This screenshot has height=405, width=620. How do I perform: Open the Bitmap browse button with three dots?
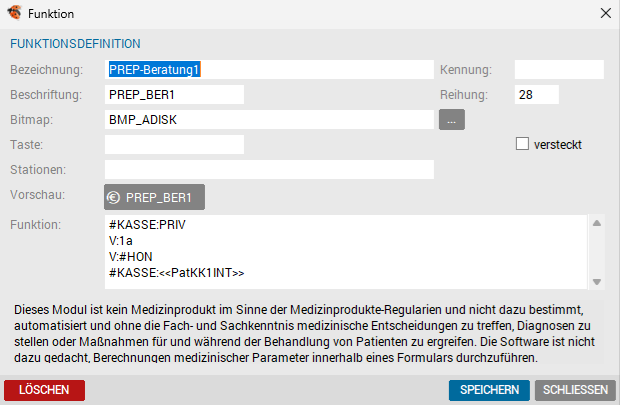pos(451,120)
